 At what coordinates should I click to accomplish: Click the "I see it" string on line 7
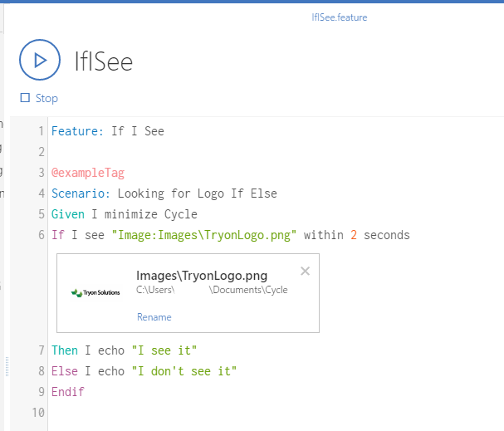point(164,350)
